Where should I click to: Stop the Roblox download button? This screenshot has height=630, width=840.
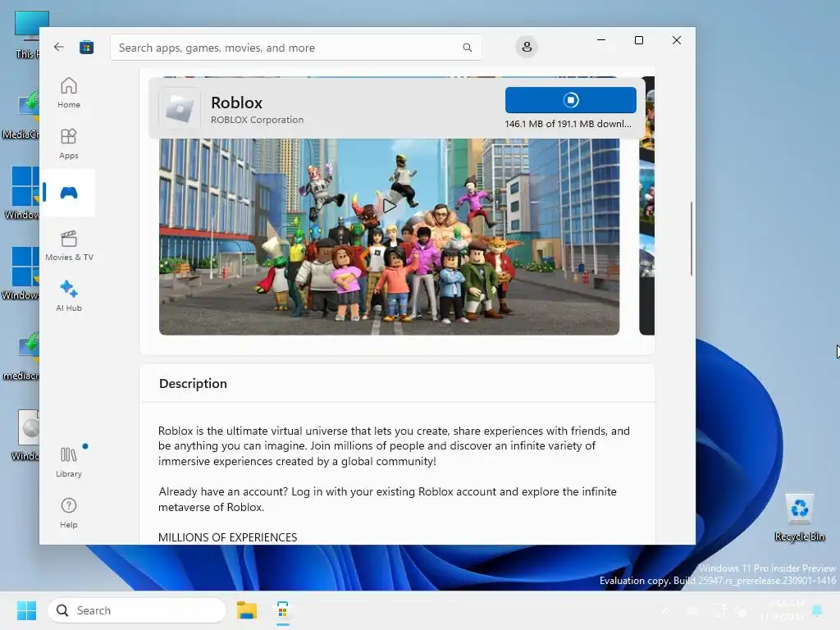[571, 100]
